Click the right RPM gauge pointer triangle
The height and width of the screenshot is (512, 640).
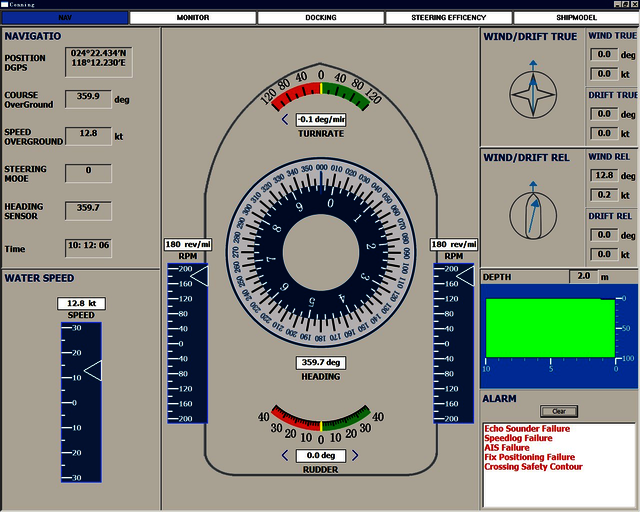(x=465, y=276)
